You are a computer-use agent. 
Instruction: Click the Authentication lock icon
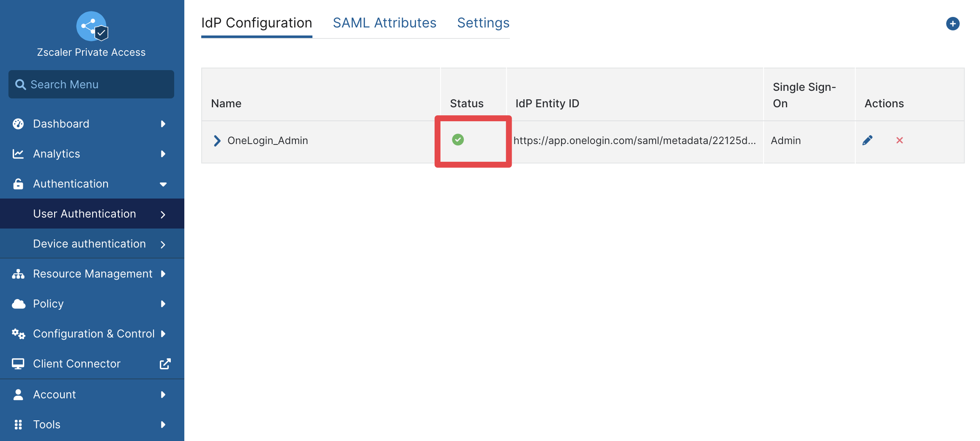[18, 184]
